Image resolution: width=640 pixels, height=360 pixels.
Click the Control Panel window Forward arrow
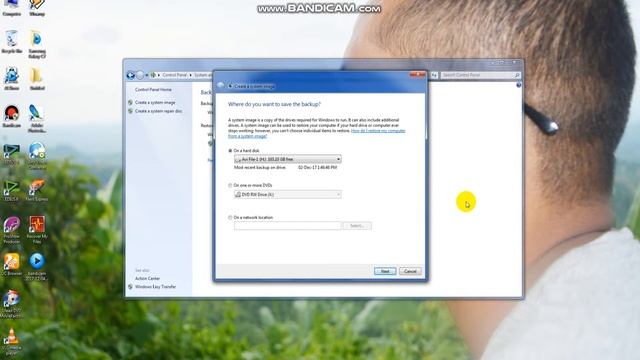(x=140, y=75)
